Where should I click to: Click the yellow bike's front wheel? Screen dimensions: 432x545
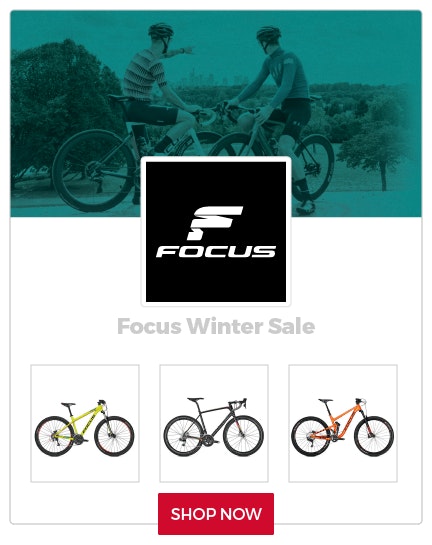pos(114,436)
